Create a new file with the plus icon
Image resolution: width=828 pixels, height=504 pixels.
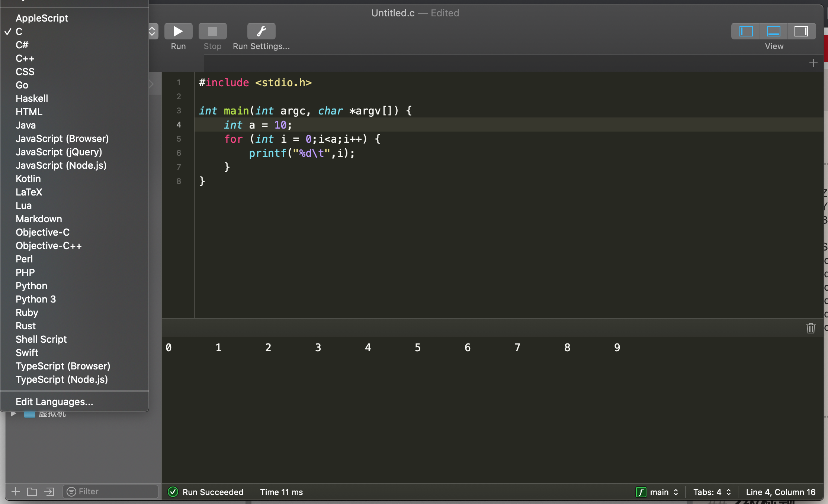(15, 491)
